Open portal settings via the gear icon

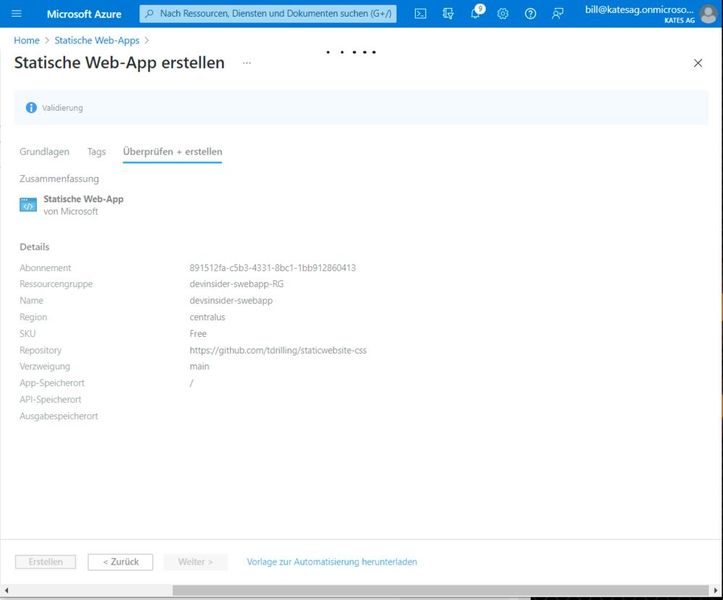pos(503,14)
